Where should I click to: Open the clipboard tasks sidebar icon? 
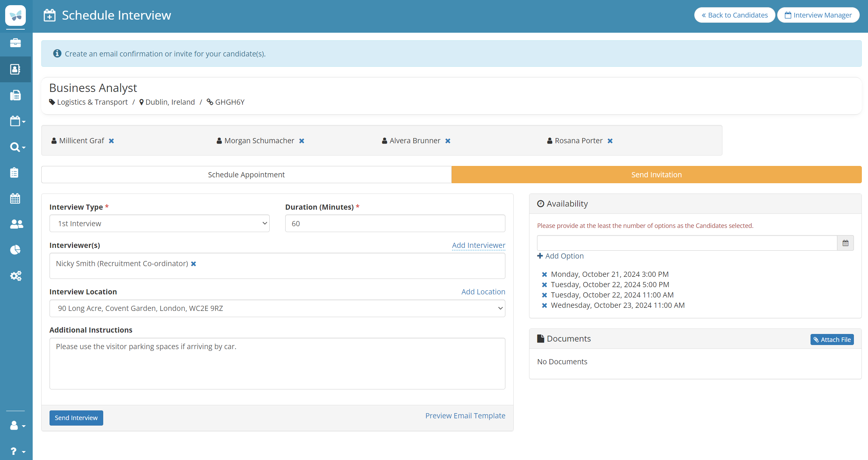tap(14, 172)
